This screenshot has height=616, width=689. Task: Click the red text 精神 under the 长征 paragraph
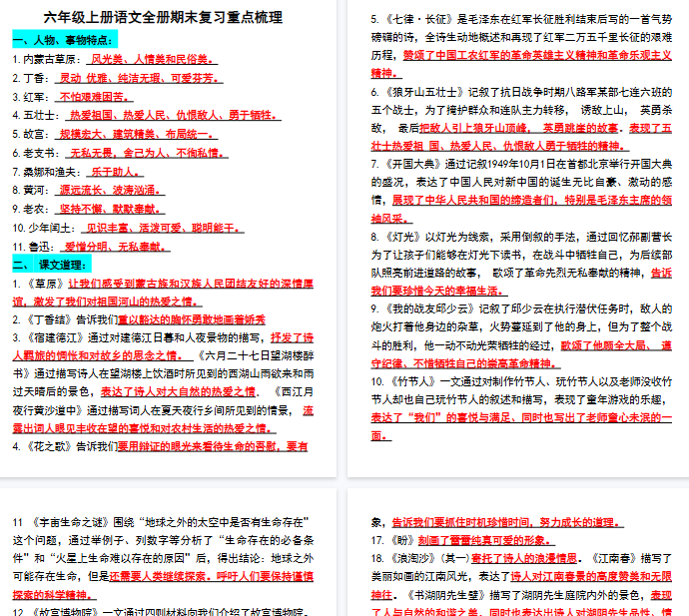pyautogui.click(x=381, y=73)
